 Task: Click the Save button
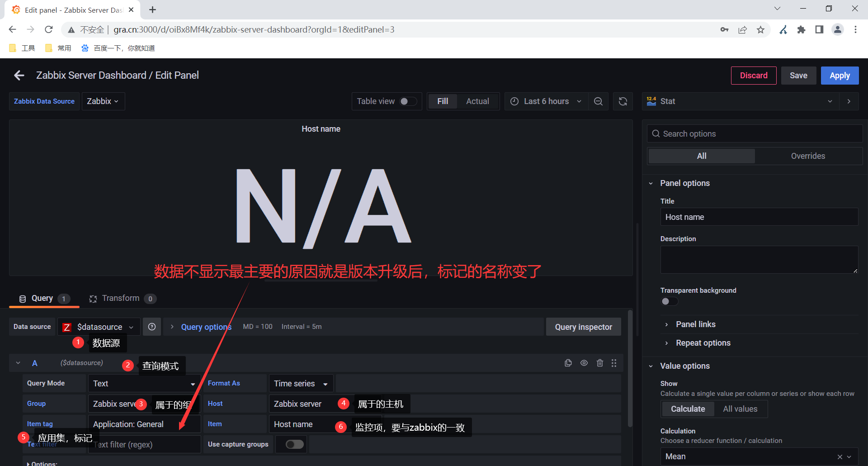[x=798, y=76]
